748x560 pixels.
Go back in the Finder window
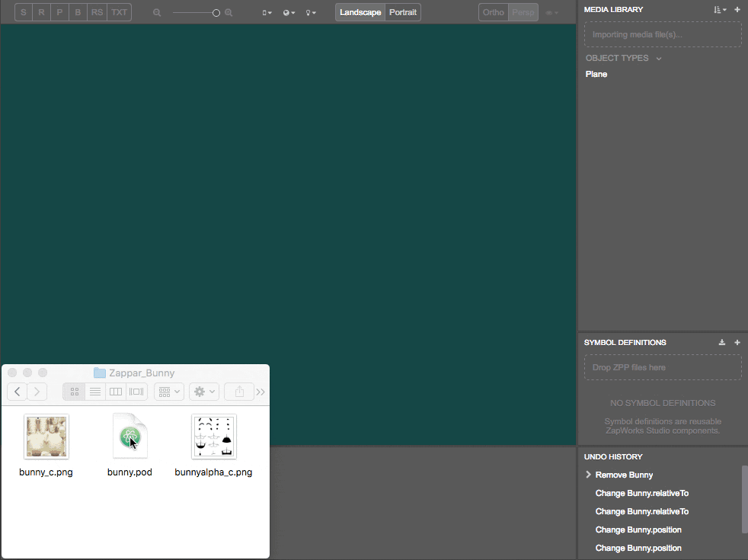[18, 392]
